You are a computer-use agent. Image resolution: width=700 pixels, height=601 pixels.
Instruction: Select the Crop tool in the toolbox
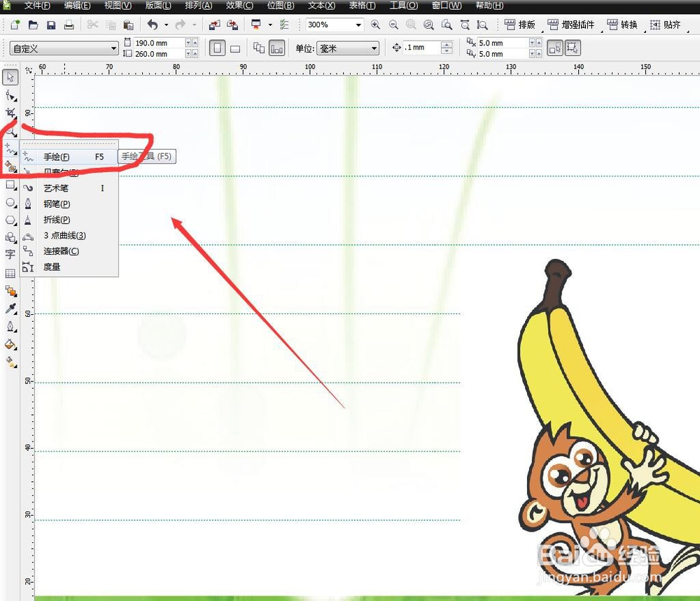[x=10, y=113]
